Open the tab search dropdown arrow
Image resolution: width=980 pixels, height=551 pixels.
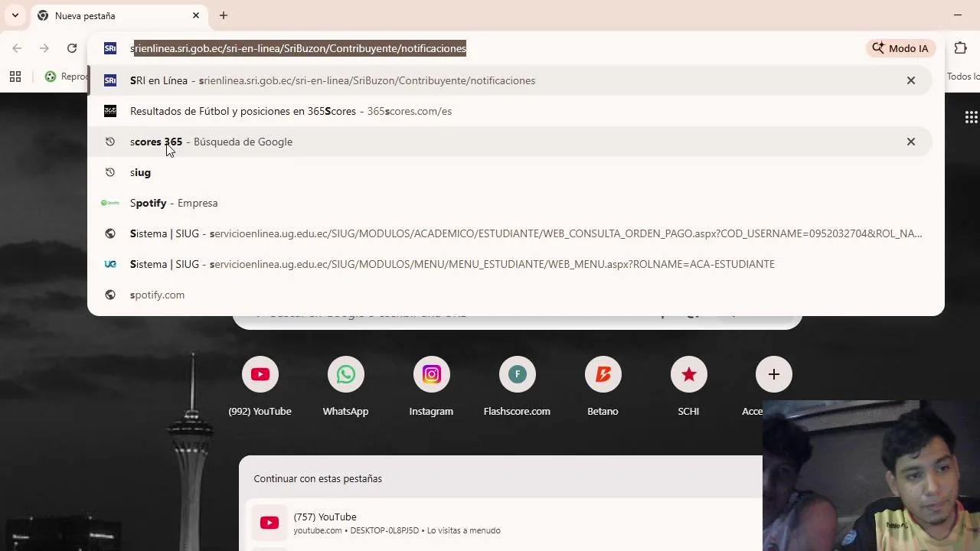[15, 15]
